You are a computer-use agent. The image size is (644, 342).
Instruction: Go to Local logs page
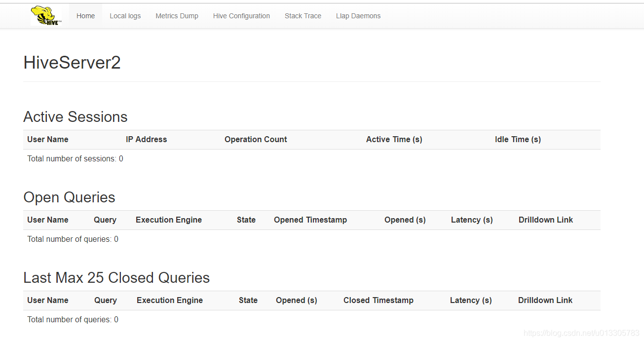[x=125, y=16]
